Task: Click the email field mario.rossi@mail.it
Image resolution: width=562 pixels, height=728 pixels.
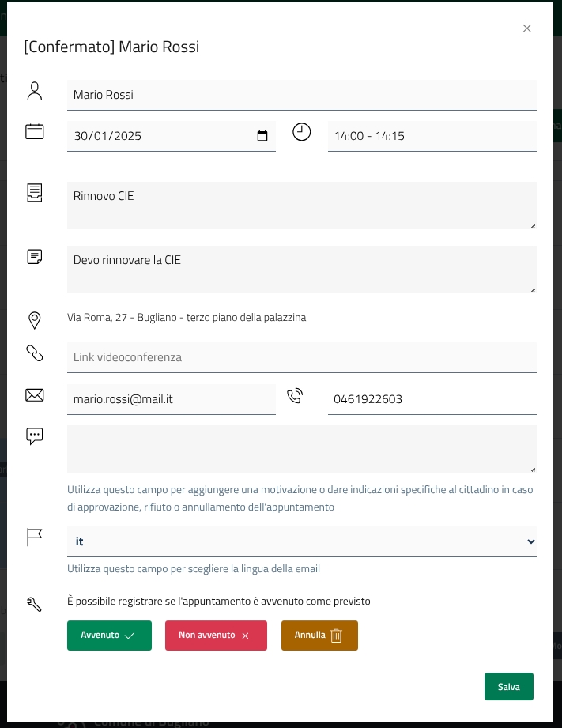Action: click(171, 399)
